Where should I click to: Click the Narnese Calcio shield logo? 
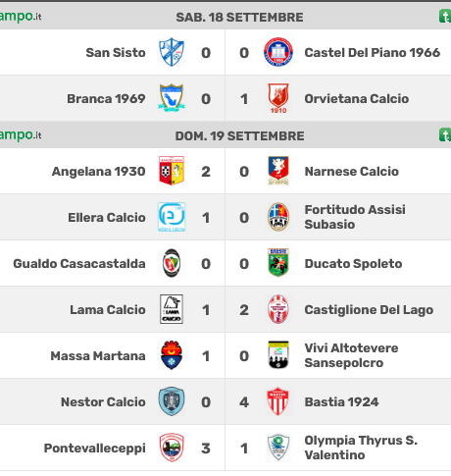pyautogui.click(x=278, y=171)
